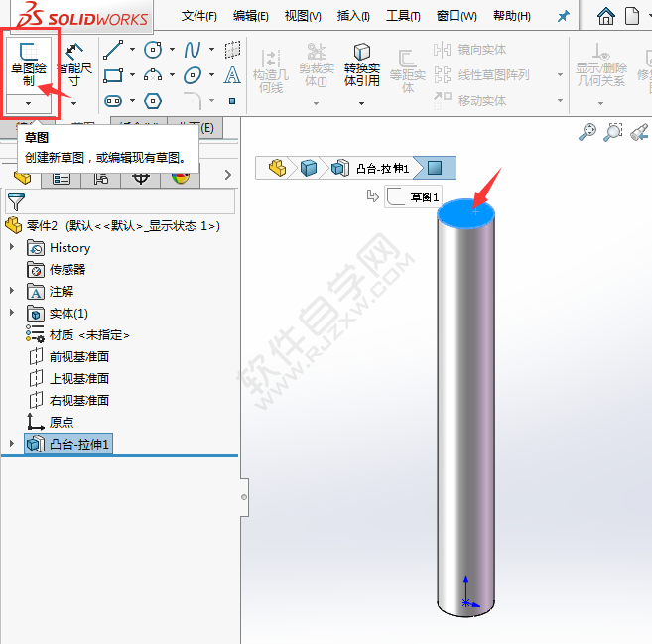Select 前视基准面 in the feature tree
The image size is (652, 644).
[x=78, y=357]
